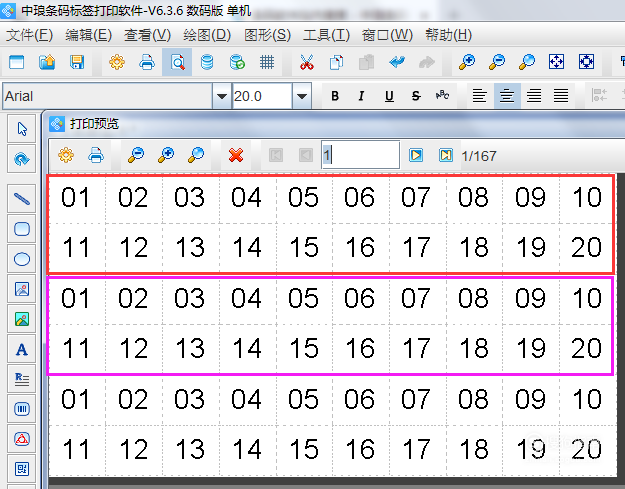The width and height of the screenshot is (625, 489).
Task: Zoom in icon in main toolbar
Action: tap(467, 62)
